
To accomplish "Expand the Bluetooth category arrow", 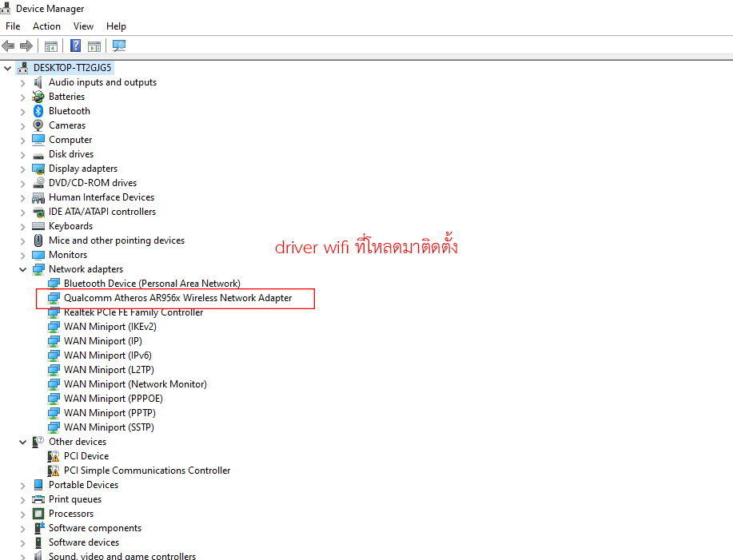I will tap(22, 112).
